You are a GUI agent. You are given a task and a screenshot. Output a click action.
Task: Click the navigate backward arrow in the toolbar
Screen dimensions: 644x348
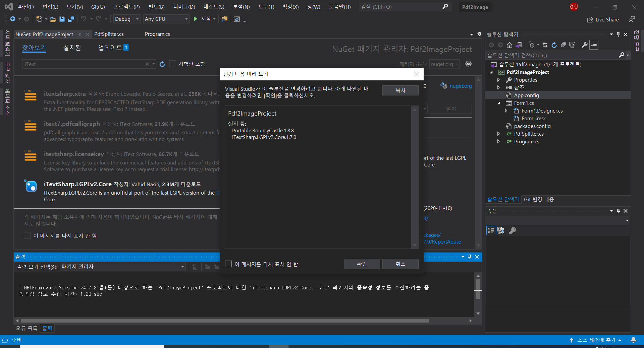[x=13, y=19]
